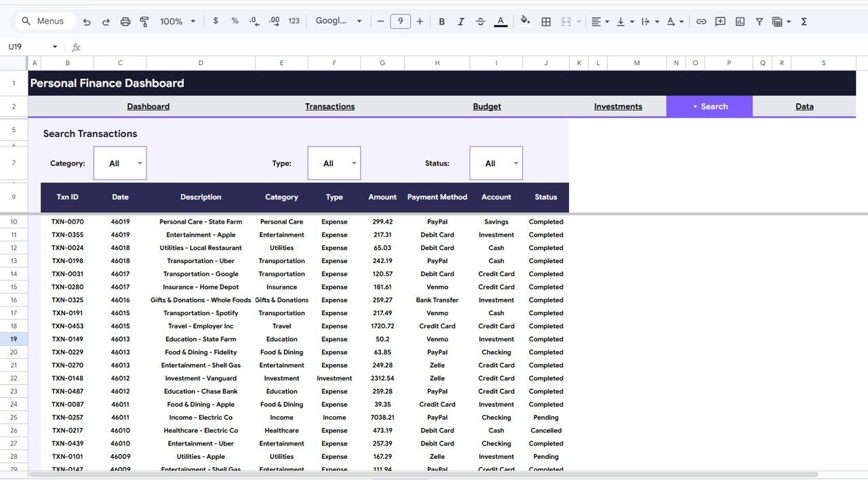Open the Investments tab
868x480 pixels.
[x=618, y=106]
